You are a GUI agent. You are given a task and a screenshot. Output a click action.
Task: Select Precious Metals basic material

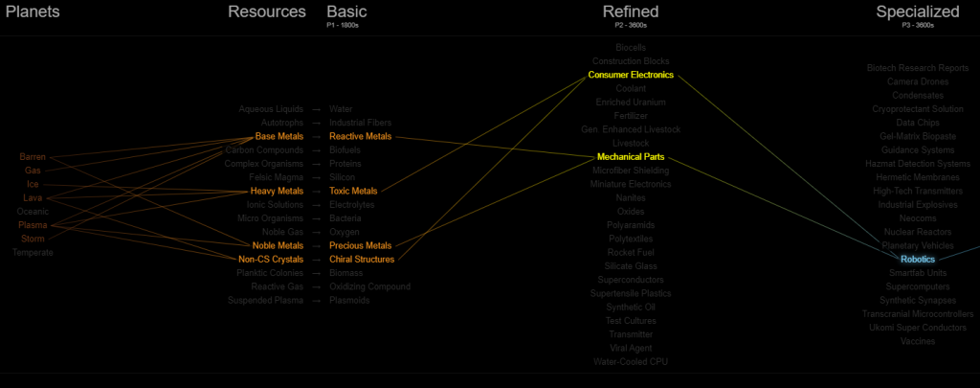coord(361,245)
